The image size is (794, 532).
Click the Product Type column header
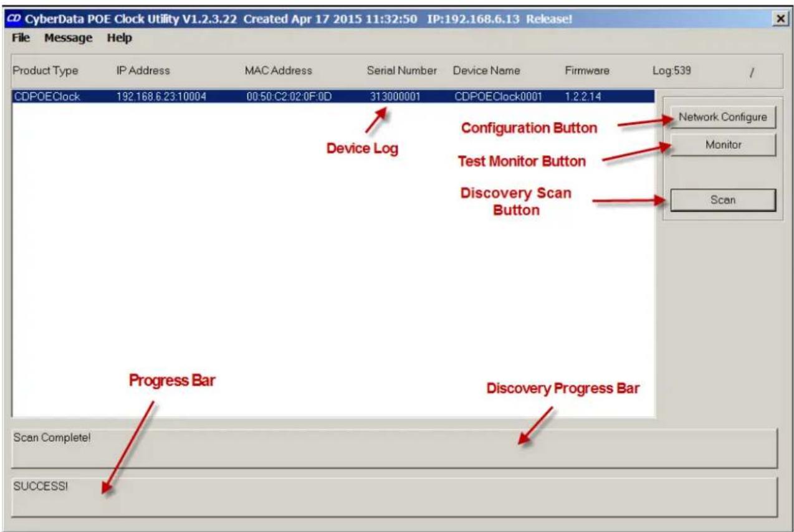point(45,70)
